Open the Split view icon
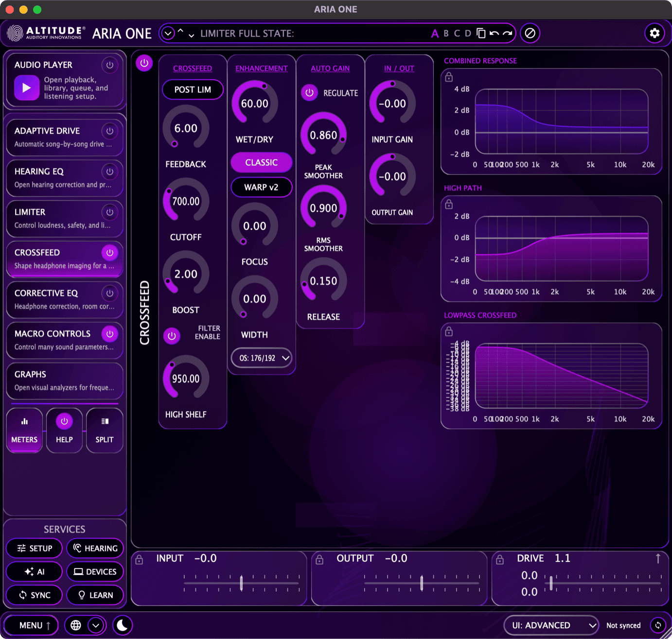 pos(105,431)
